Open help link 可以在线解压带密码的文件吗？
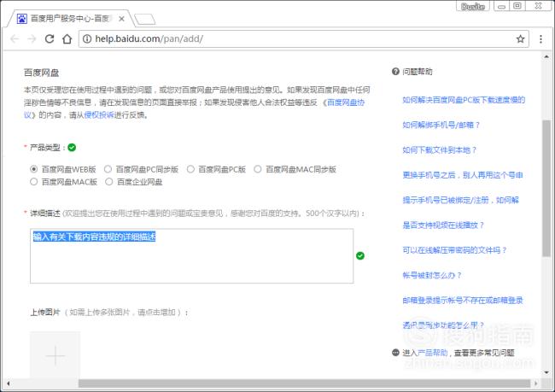555x392 pixels. tap(454, 250)
